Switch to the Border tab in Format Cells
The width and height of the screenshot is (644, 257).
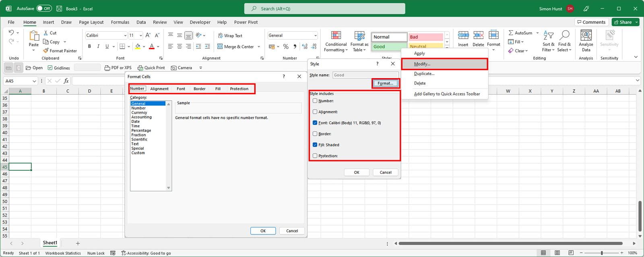point(199,89)
